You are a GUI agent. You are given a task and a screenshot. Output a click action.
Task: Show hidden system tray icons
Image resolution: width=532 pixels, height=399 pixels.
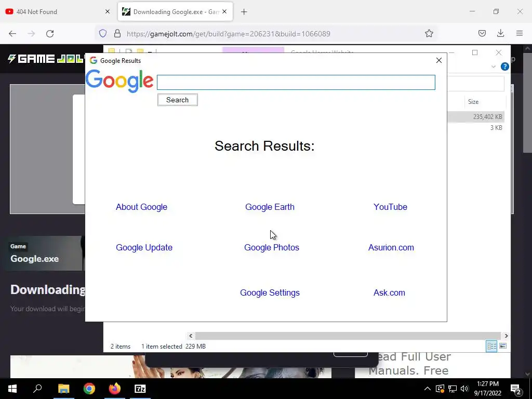click(428, 389)
